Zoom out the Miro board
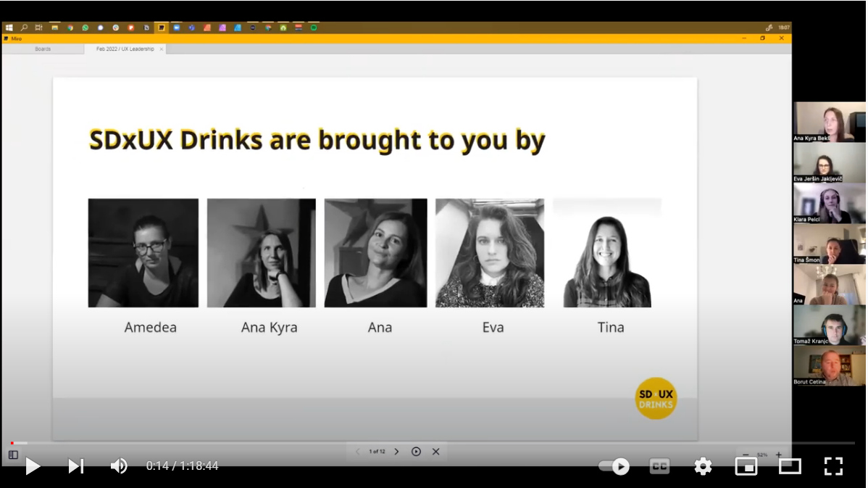Viewport: 868px width, 488px height. [x=746, y=455]
